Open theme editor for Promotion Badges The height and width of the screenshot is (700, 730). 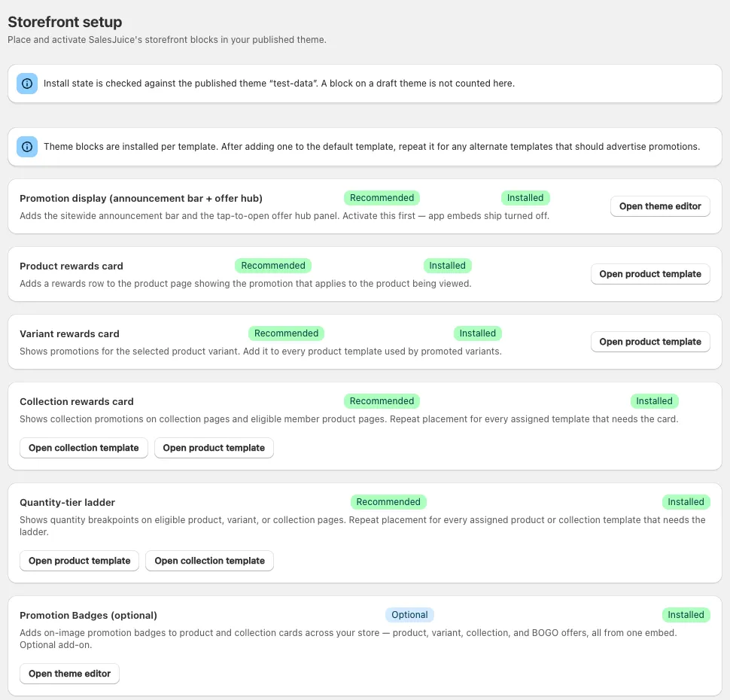point(69,674)
